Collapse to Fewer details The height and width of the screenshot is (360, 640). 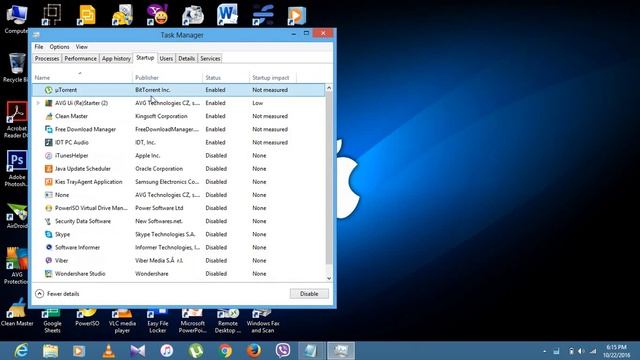(x=57, y=294)
